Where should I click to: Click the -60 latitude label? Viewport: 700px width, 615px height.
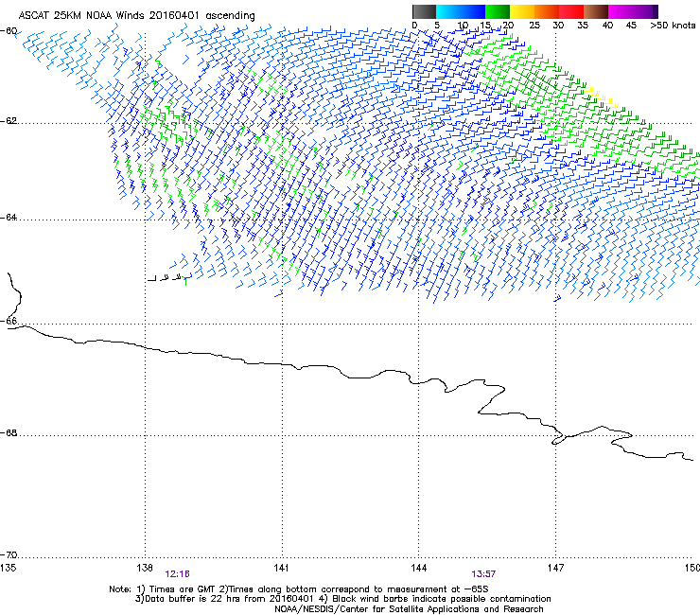[9, 31]
